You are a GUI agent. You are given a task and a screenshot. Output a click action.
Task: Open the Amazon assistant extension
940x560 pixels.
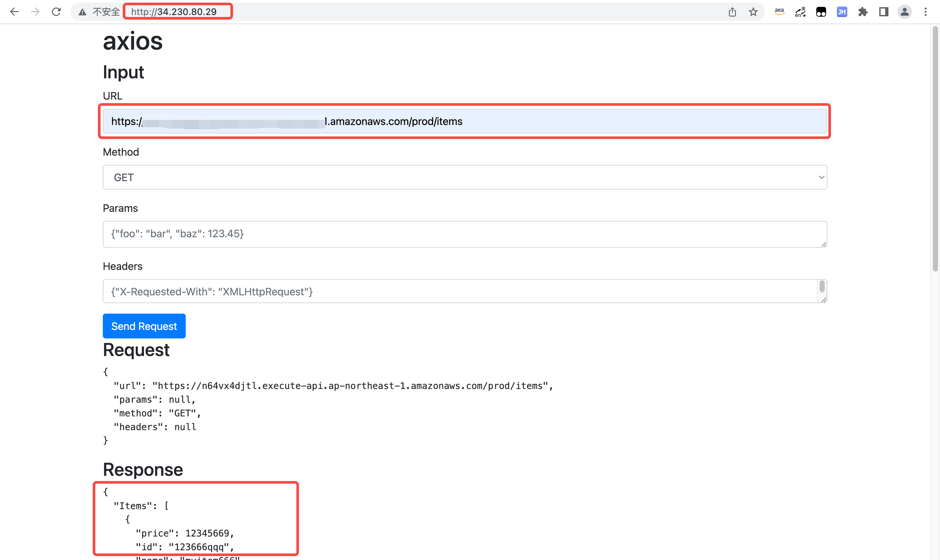[x=779, y=12]
